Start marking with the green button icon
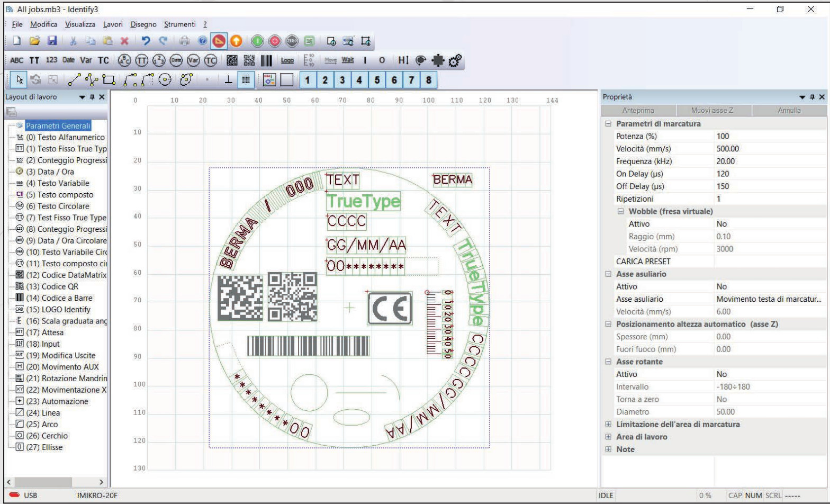830x504 pixels. coord(257,41)
